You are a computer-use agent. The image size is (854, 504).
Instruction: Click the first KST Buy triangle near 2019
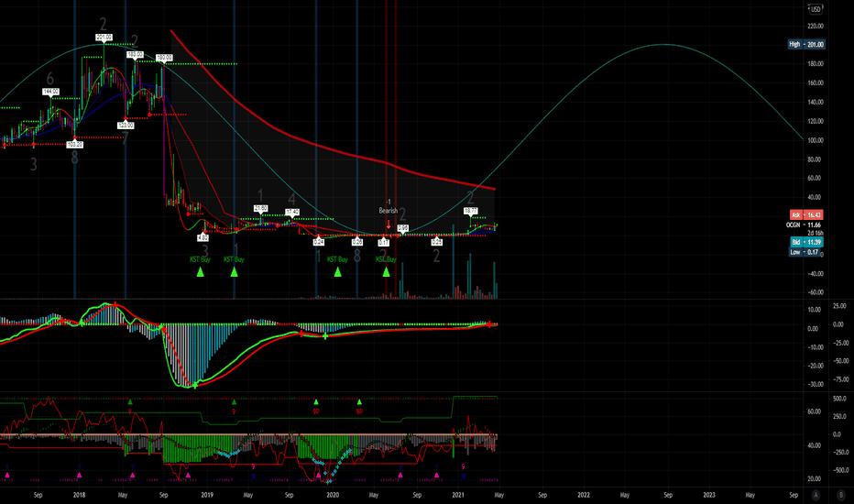coord(200,272)
